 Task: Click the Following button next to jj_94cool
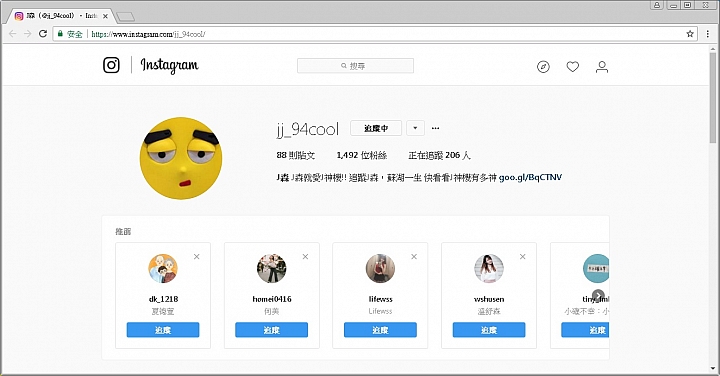tap(376, 128)
